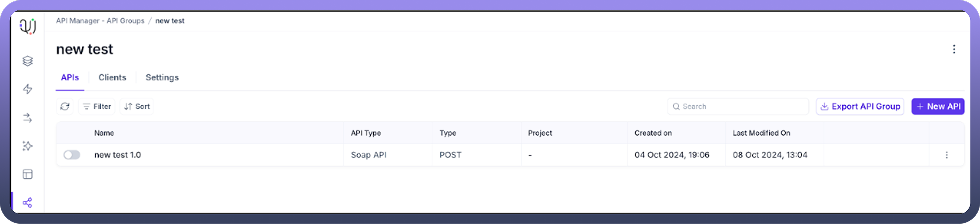
Task: Switch to the Settings tab
Action: [162, 78]
